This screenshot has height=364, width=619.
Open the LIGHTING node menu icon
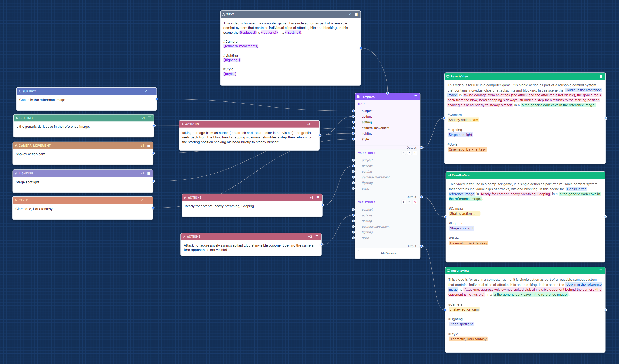[x=149, y=173]
